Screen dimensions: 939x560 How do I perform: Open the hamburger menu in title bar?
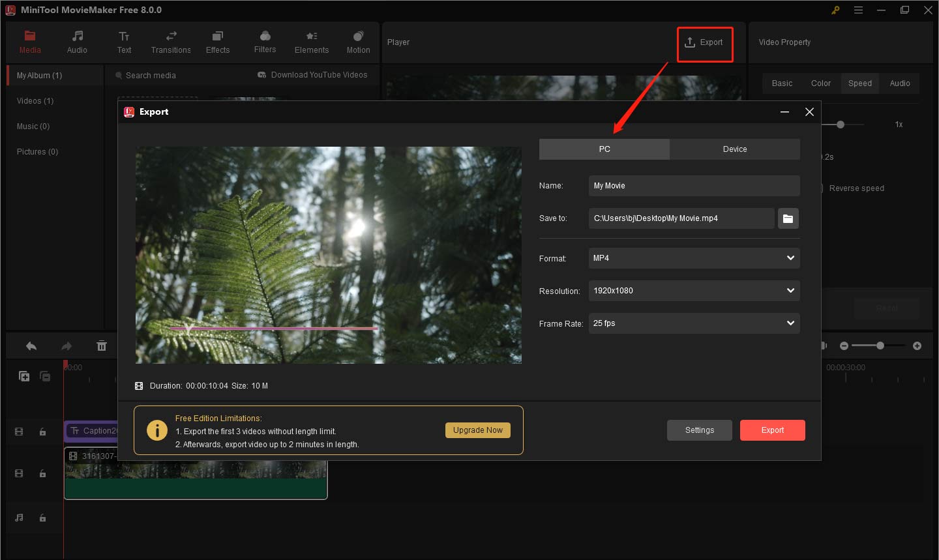(x=858, y=10)
